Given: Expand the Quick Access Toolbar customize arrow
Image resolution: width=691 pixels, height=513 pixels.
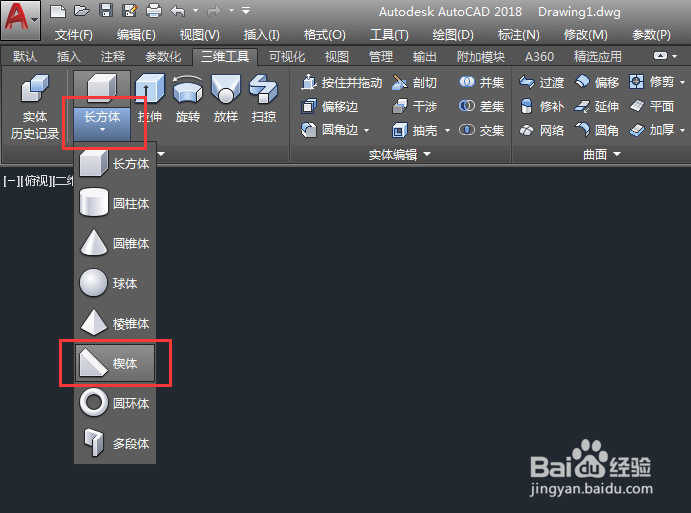Looking at the screenshot, I should (x=246, y=11).
